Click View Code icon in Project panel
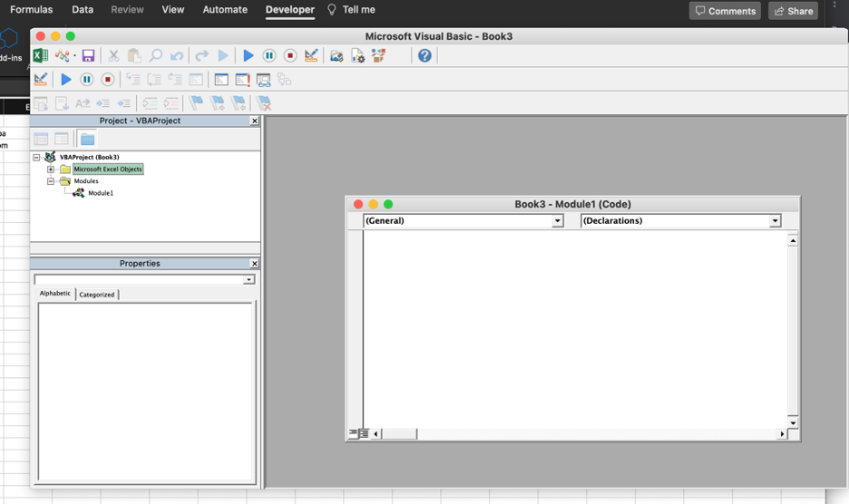The width and height of the screenshot is (849, 504). point(41,139)
